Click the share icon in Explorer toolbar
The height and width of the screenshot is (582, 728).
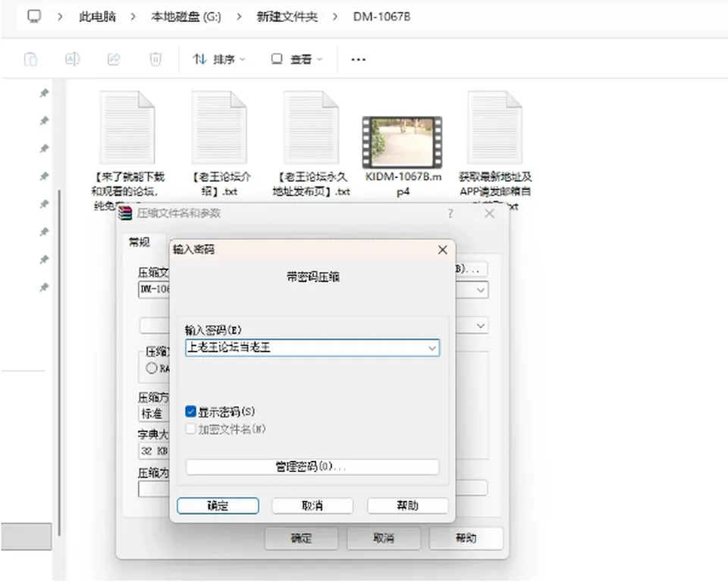coord(114,59)
